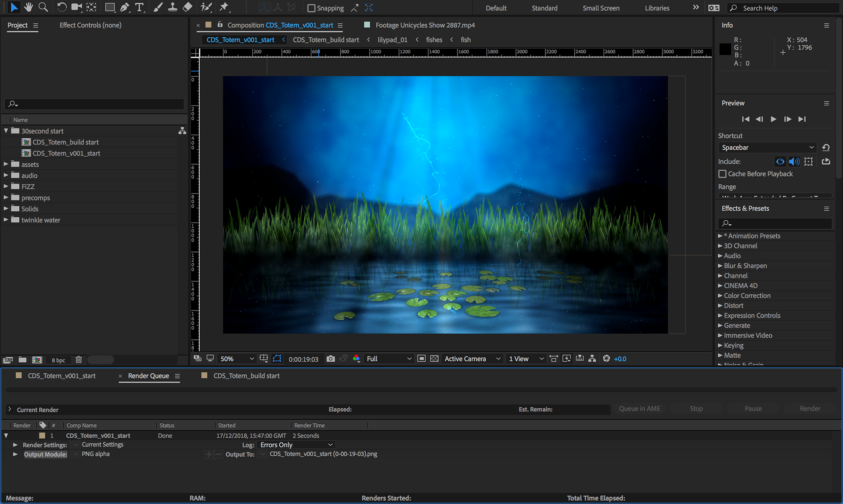Image resolution: width=843 pixels, height=504 pixels.
Task: Click the Render button
Action: click(810, 409)
